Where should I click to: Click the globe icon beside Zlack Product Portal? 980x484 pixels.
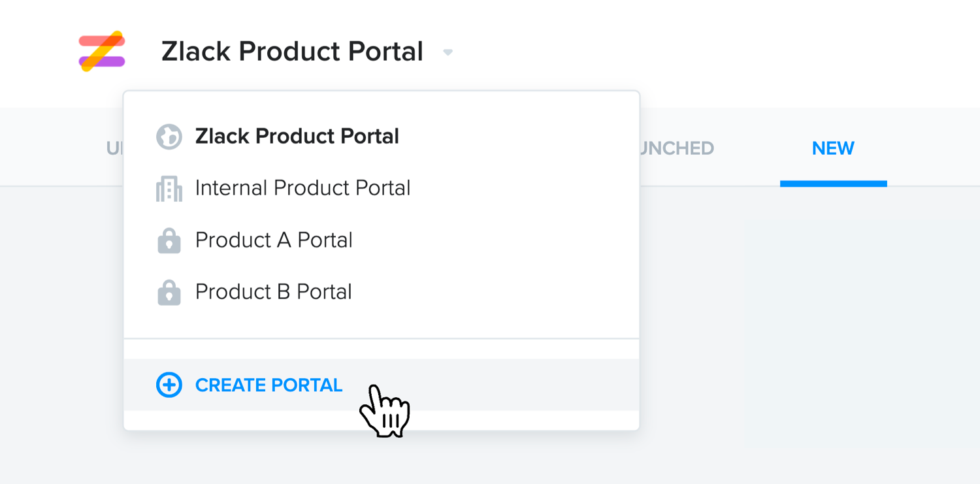[x=169, y=137]
